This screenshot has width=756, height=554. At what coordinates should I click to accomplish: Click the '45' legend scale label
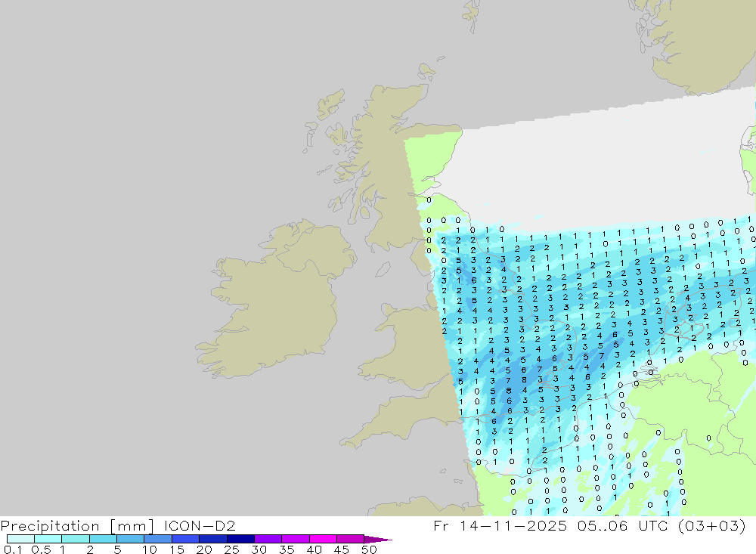point(342,549)
